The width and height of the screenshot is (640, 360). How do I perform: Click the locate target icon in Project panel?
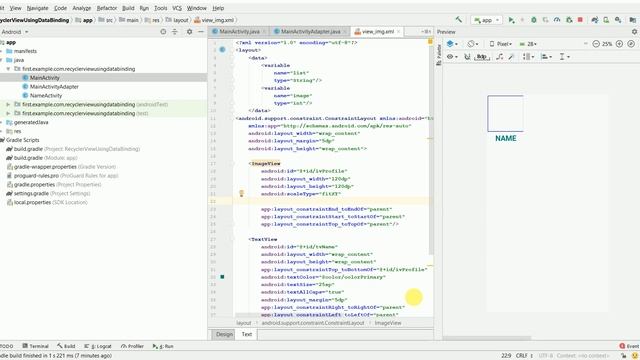pyautogui.click(x=163, y=31)
